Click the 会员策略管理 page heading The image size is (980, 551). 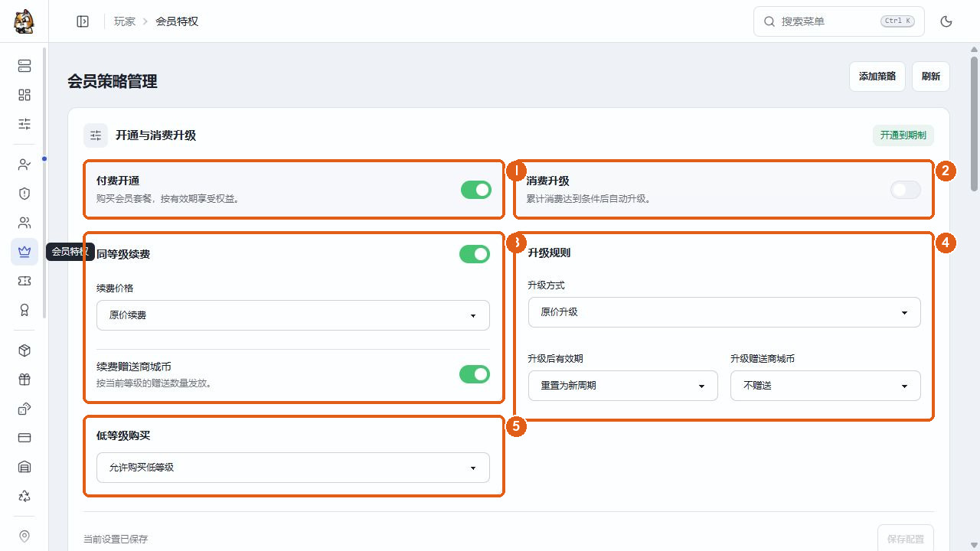tap(113, 81)
